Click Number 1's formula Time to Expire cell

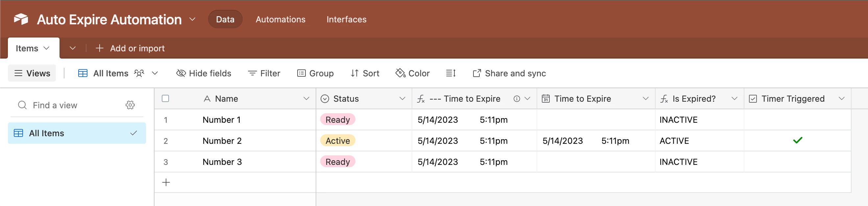coord(474,120)
